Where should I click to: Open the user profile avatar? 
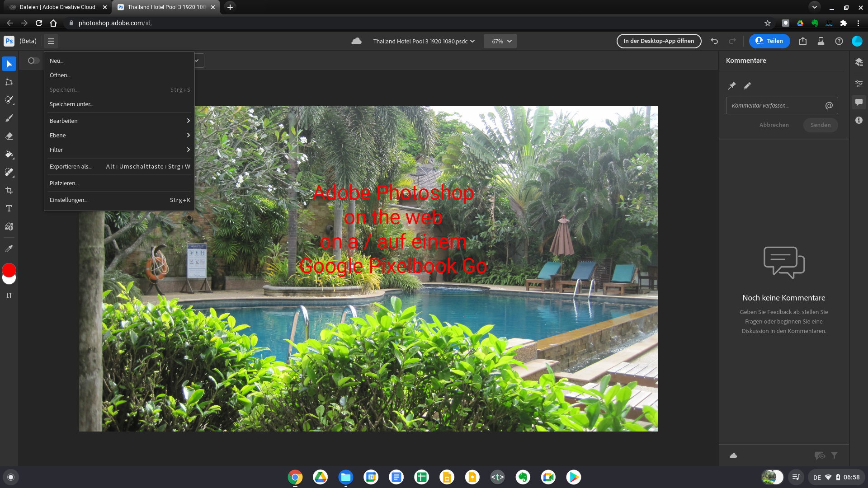857,41
